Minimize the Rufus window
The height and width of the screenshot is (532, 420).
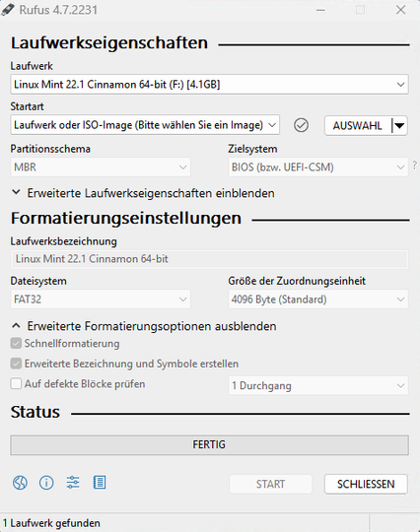(320, 10)
